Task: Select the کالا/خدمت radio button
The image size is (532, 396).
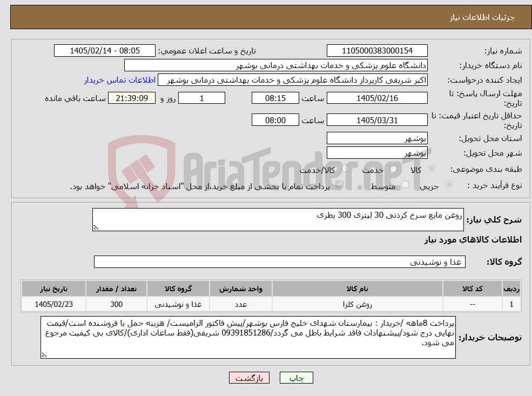Action: click(x=345, y=169)
